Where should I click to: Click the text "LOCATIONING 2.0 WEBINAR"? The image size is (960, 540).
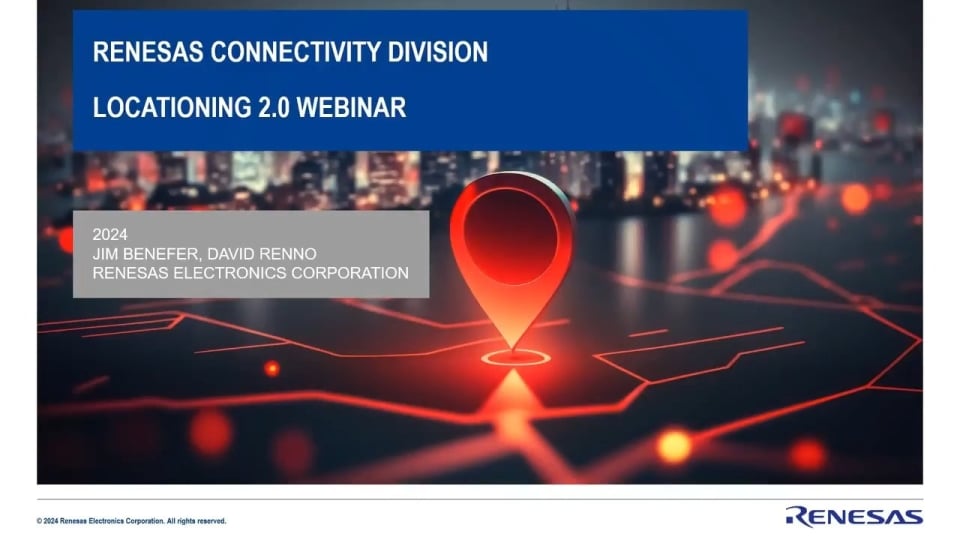249,107
